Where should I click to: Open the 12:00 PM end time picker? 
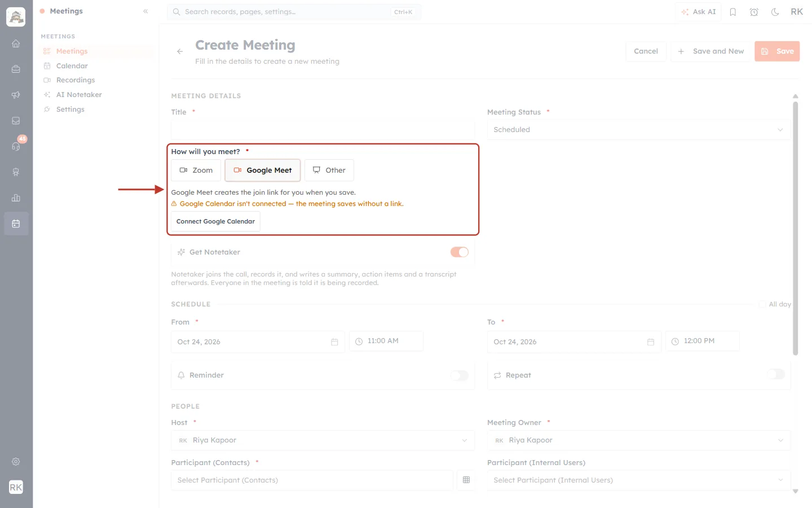pos(703,341)
